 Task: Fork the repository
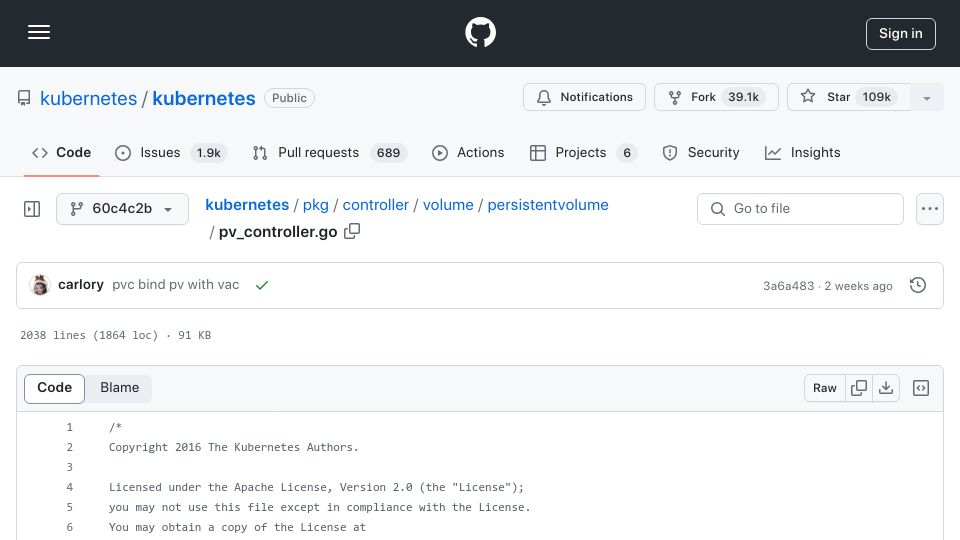[716, 97]
